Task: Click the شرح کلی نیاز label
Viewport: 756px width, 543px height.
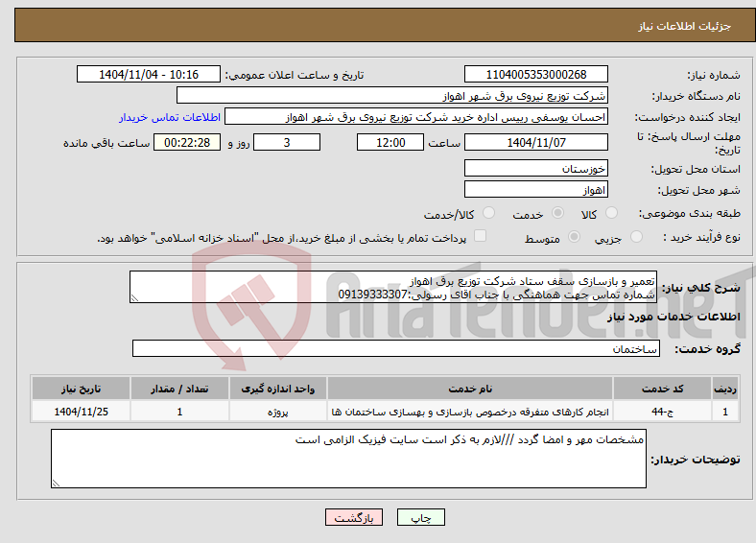Action: (701, 288)
